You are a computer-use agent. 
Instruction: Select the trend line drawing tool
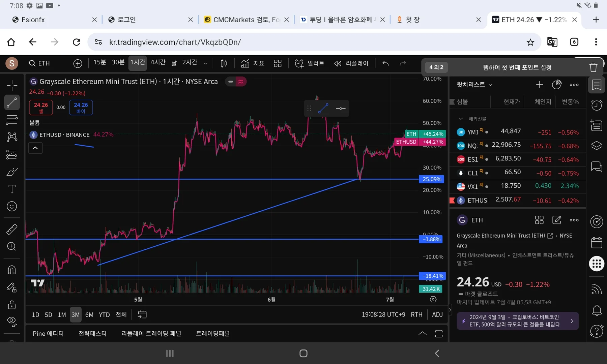tap(12, 102)
